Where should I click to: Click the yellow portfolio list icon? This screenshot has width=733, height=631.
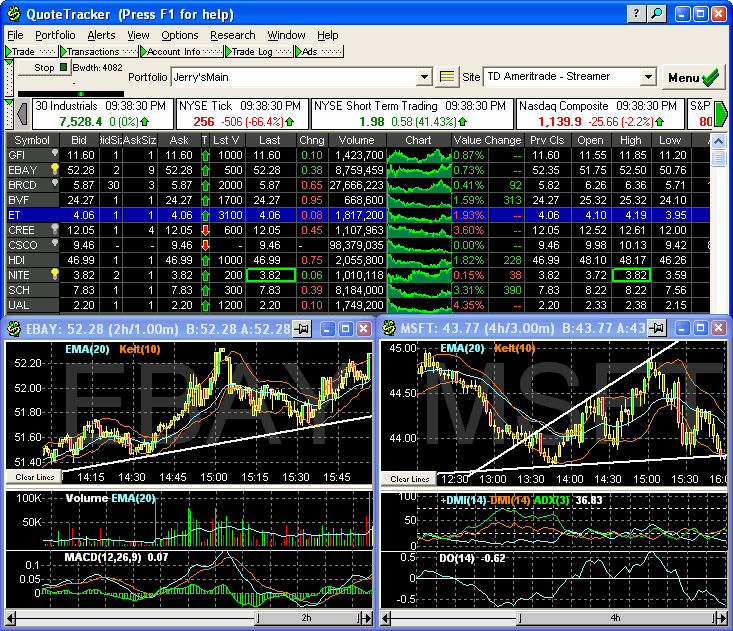[447, 77]
